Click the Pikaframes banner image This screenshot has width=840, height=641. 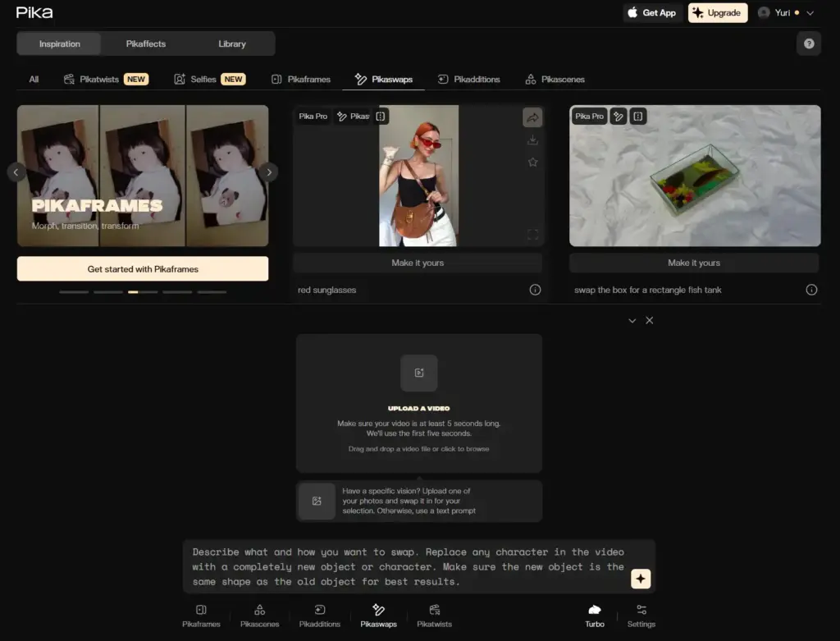click(143, 176)
